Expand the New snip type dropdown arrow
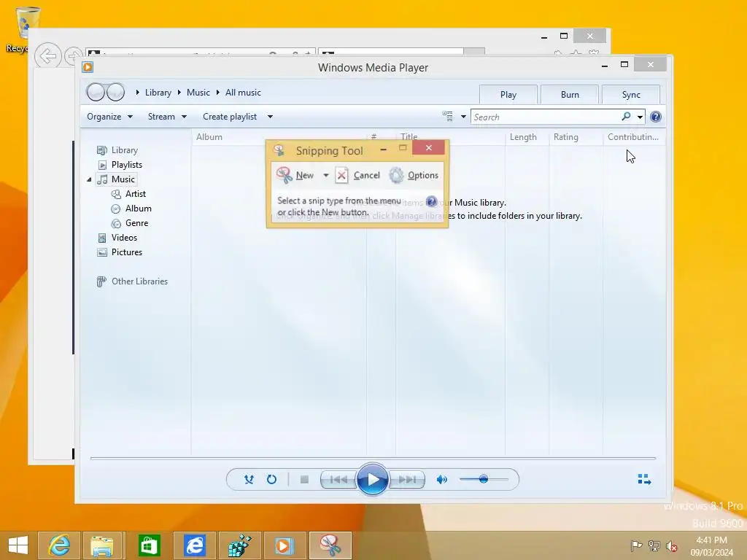 click(x=326, y=175)
